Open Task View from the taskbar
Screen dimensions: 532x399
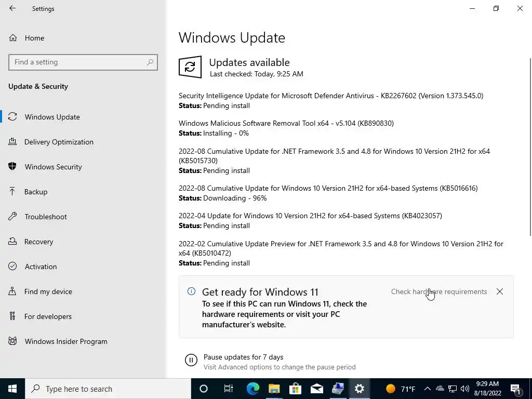(x=229, y=389)
